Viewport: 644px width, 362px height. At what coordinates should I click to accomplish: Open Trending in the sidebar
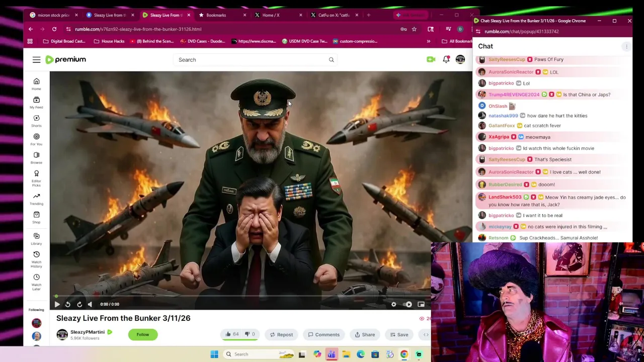pyautogui.click(x=36, y=199)
